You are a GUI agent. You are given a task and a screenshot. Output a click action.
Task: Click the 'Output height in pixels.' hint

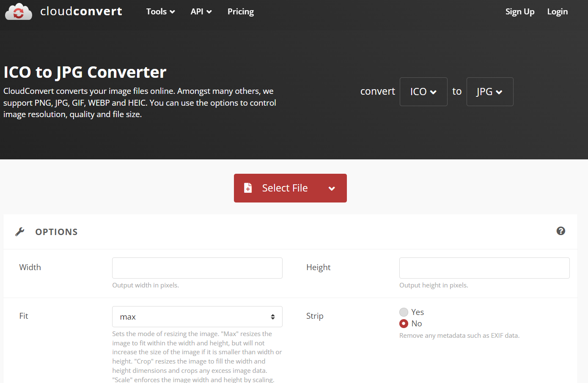pyautogui.click(x=434, y=285)
